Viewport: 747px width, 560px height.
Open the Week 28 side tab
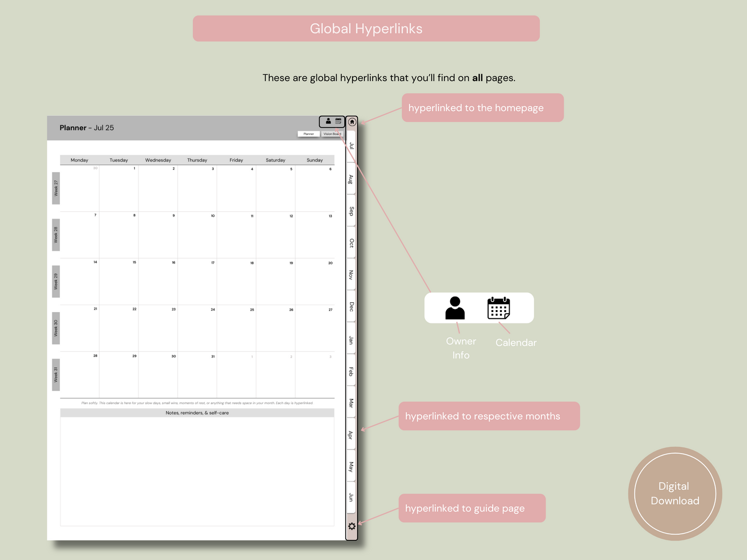(x=56, y=235)
